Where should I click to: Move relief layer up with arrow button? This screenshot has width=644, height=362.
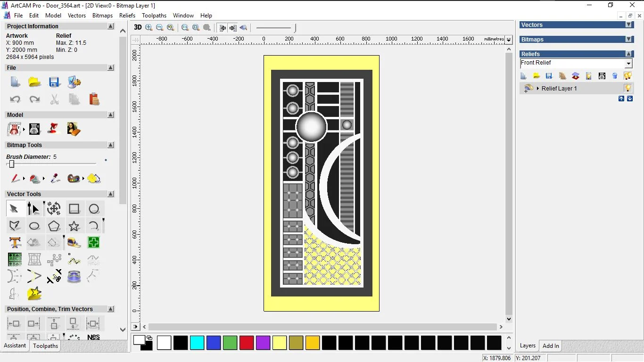tap(621, 99)
